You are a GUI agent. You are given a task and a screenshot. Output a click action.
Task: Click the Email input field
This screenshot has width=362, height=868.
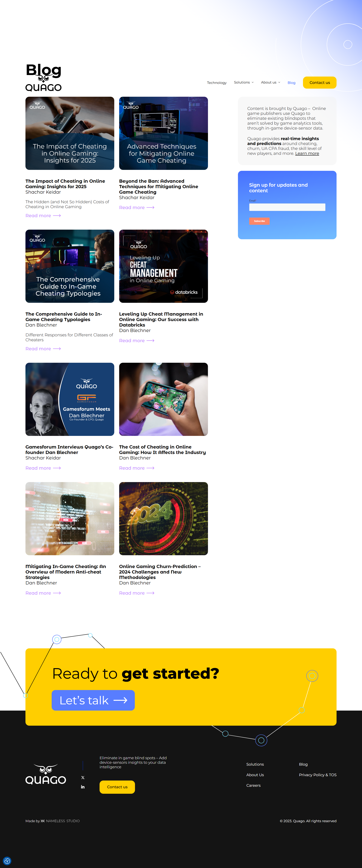tap(287, 207)
